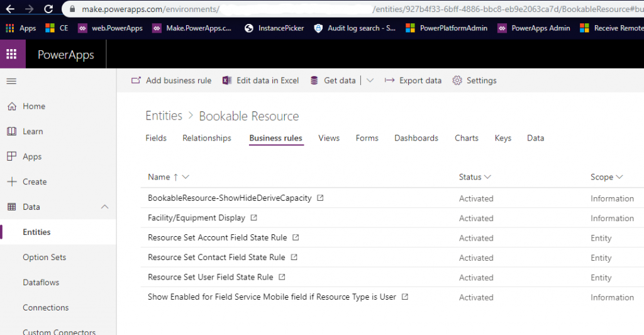This screenshot has width=644, height=335.
Task: Open the InstancePicker bookmark
Action: pyautogui.click(x=274, y=28)
